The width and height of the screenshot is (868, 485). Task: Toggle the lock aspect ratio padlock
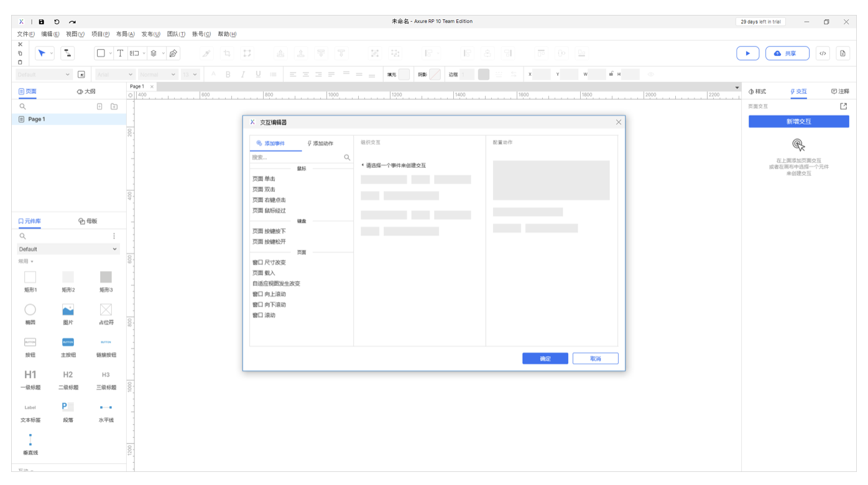click(x=611, y=74)
